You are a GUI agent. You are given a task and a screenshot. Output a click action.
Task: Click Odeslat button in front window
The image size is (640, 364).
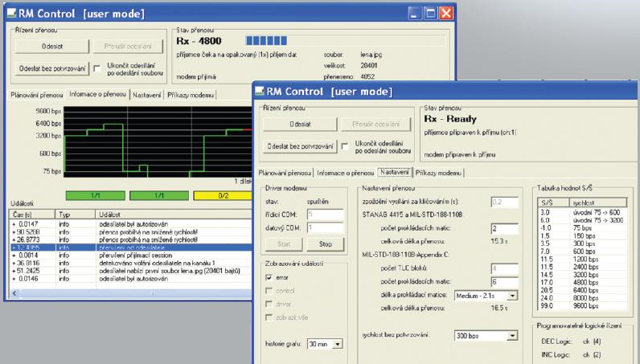pyautogui.click(x=300, y=124)
